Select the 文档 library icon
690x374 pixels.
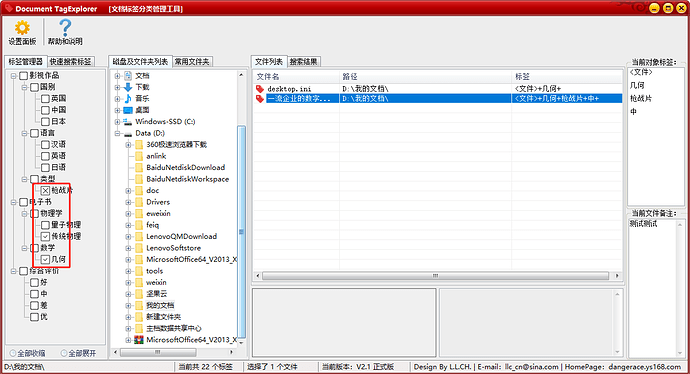pos(128,76)
